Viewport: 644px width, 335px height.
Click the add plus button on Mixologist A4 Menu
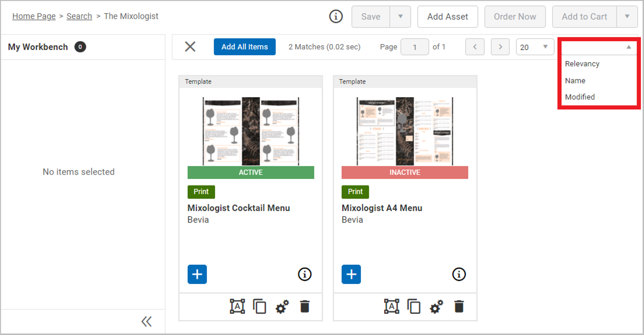click(351, 274)
